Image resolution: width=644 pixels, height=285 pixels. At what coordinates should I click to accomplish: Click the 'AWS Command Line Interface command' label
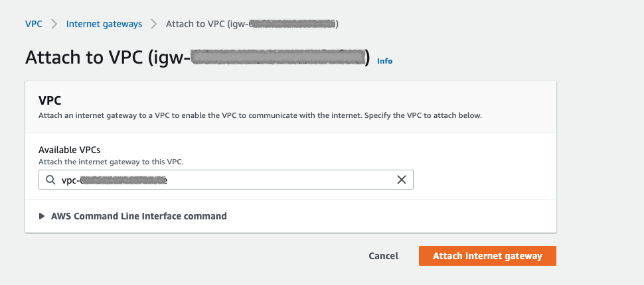tap(139, 216)
